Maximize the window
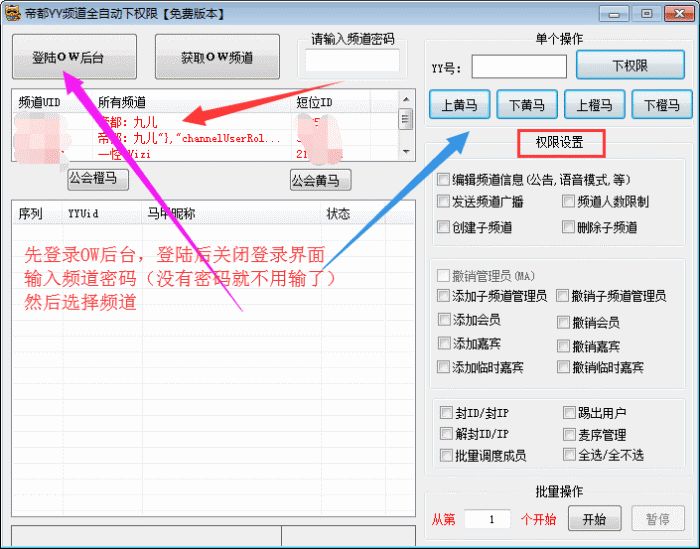The height and width of the screenshot is (549, 700). tap(646, 14)
